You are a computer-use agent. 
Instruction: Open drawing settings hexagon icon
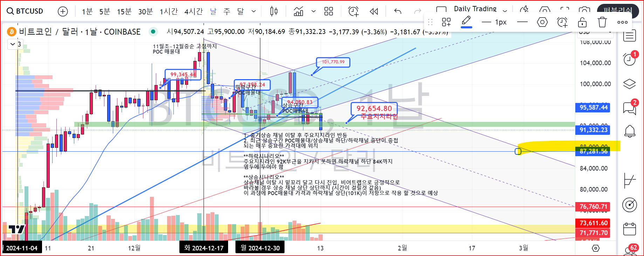[542, 22]
